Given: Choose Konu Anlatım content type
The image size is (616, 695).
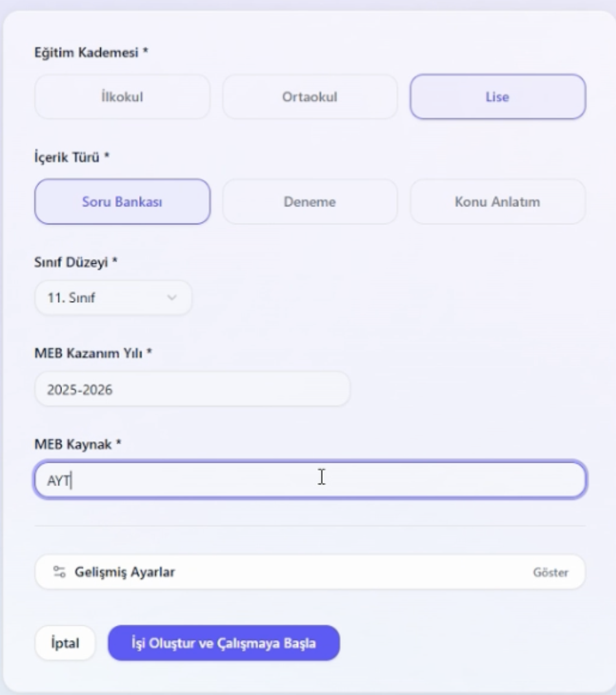Looking at the screenshot, I should pyautogui.click(x=498, y=202).
